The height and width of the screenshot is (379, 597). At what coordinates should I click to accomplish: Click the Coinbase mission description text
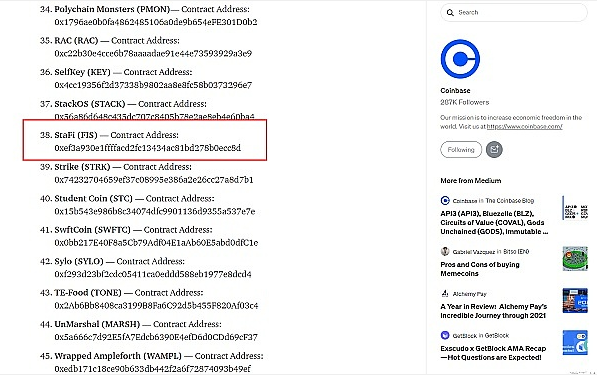pyautogui.click(x=511, y=122)
